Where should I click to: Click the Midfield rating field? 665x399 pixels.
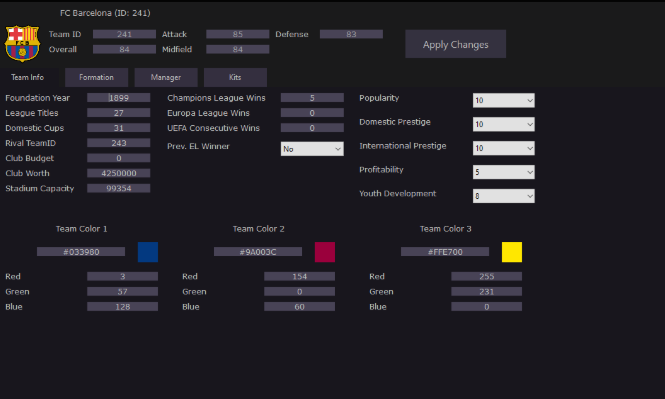(238, 50)
